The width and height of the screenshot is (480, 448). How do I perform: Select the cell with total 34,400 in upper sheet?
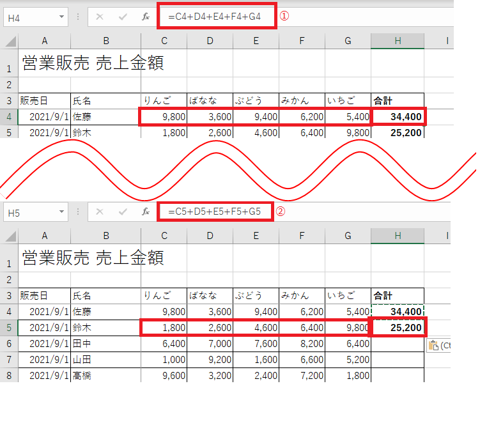[398, 117]
